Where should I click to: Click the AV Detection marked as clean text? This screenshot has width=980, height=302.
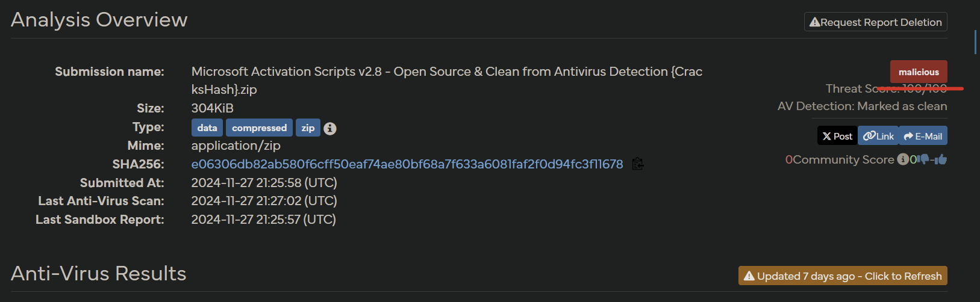[x=862, y=106]
